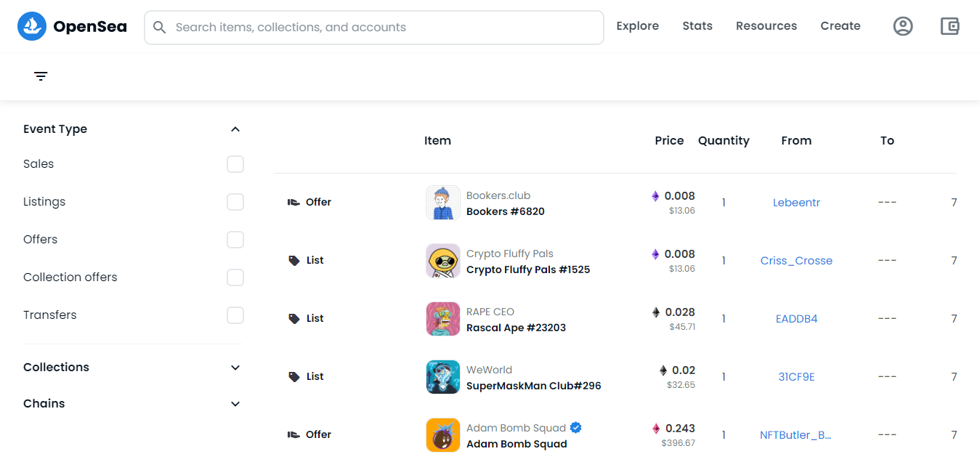The image size is (980, 454).
Task: Click the $396.67 price value
Action: [678, 443]
